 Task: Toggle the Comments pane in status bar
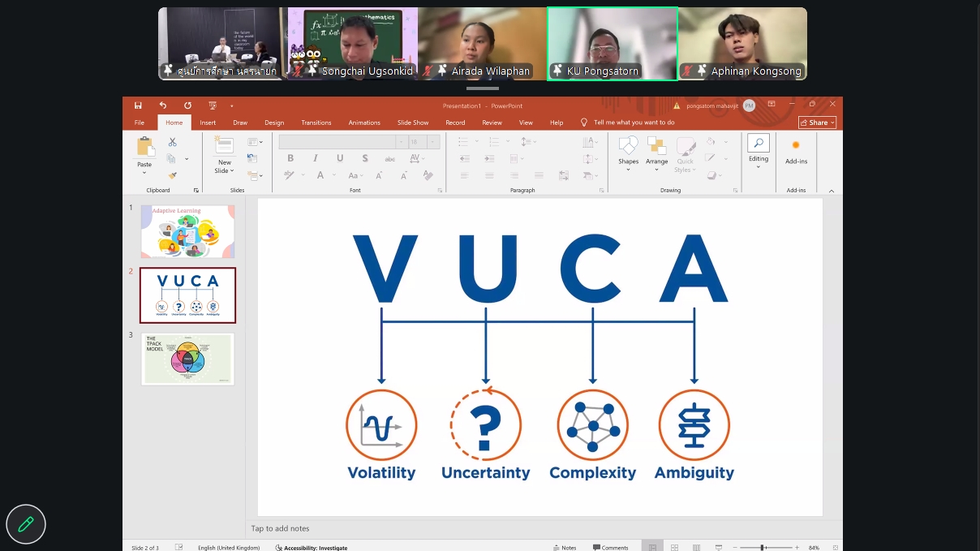610,548
